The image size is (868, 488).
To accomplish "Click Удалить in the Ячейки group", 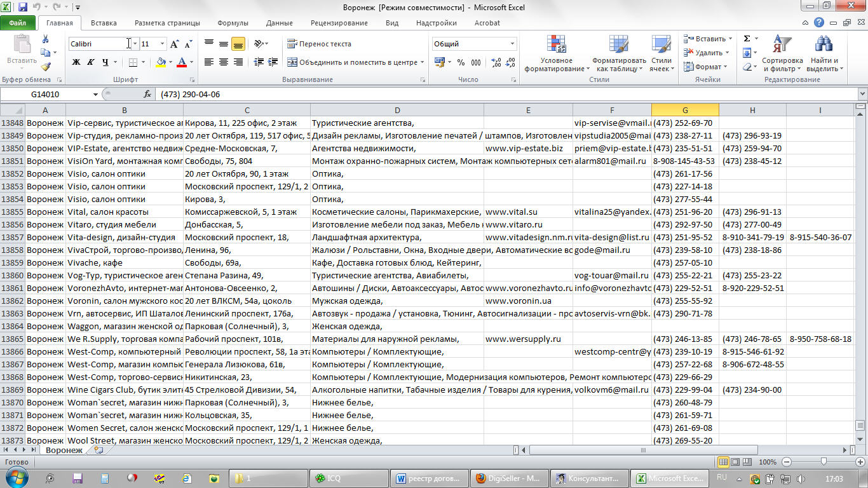I will click(707, 53).
